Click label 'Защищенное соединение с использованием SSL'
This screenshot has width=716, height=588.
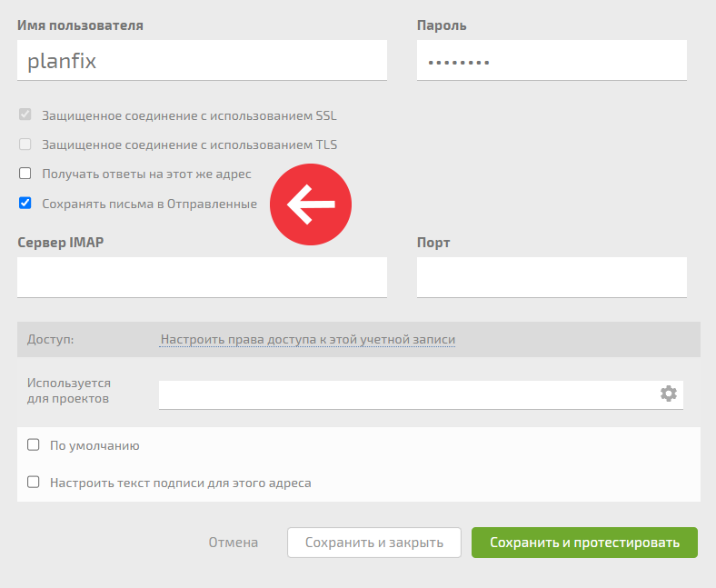190,115
